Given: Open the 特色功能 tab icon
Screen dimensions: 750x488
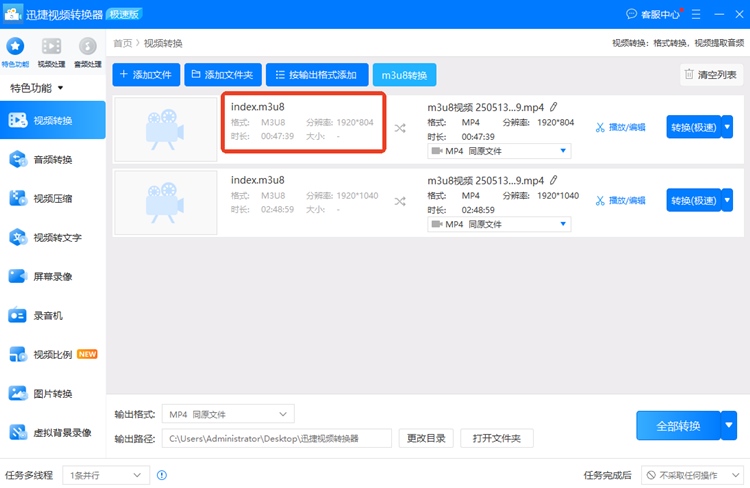Looking at the screenshot, I should point(15,46).
